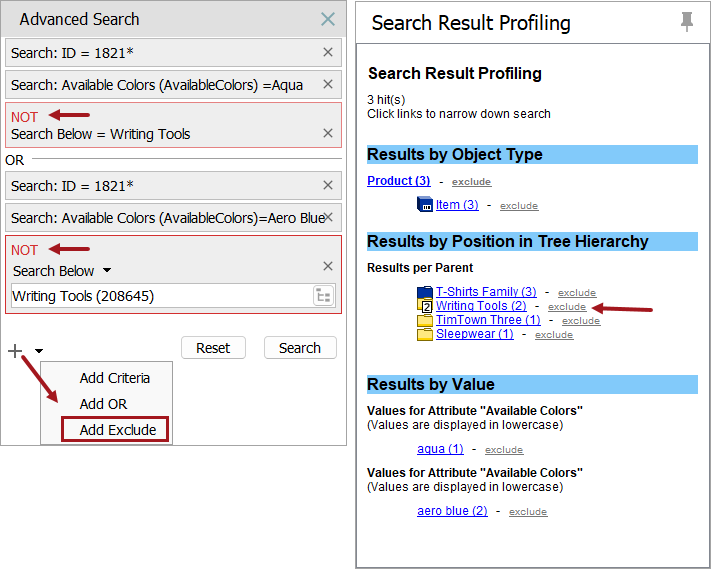Choose Add OR from the menu
The height and width of the screenshot is (569, 711).
103,404
